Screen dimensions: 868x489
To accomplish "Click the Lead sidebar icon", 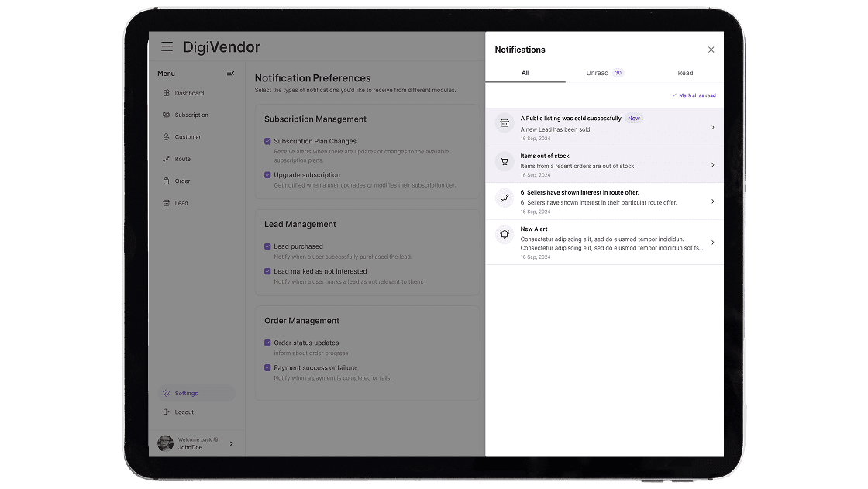I will pyautogui.click(x=166, y=202).
